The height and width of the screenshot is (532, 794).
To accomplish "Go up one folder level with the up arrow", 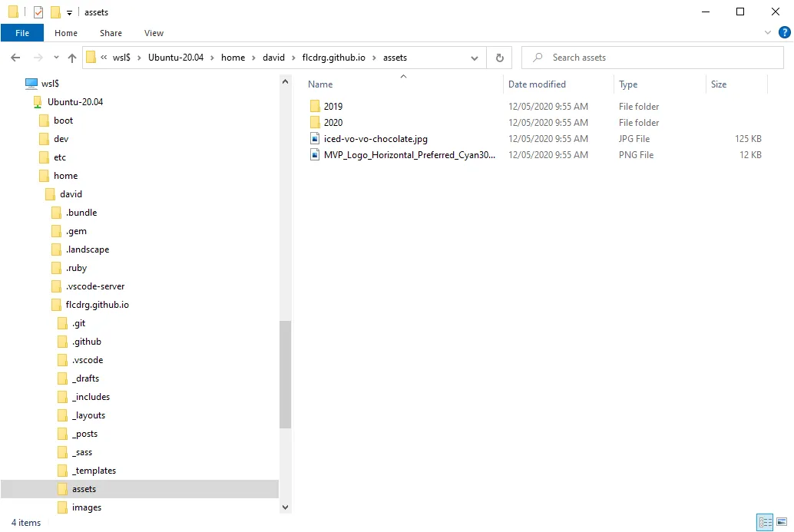I will 71,58.
